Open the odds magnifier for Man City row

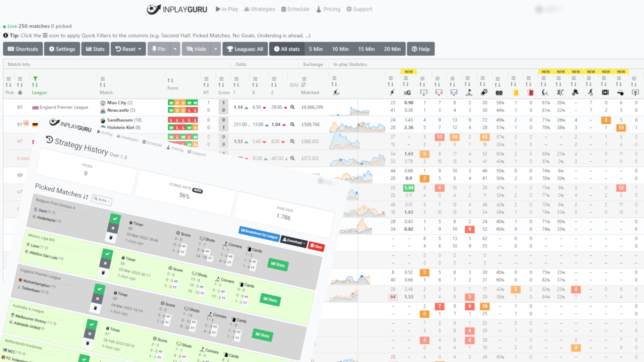292,107
